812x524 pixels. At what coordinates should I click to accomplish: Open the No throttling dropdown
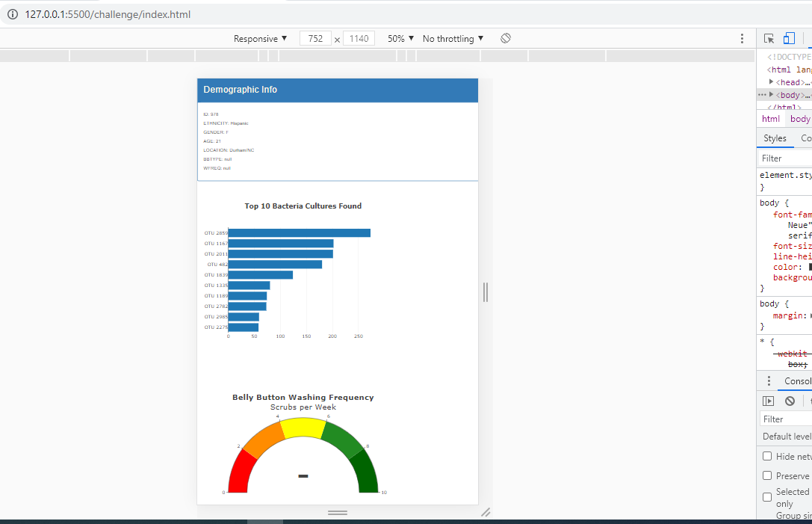(x=452, y=37)
